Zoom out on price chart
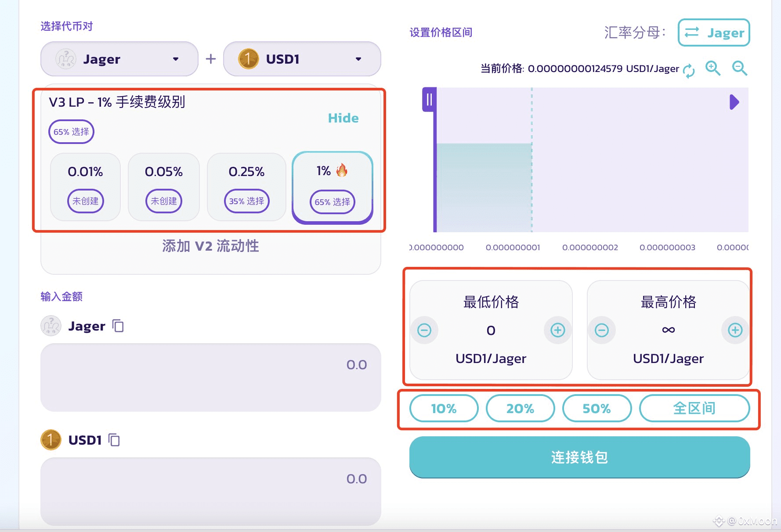This screenshot has width=781, height=532. click(x=740, y=68)
